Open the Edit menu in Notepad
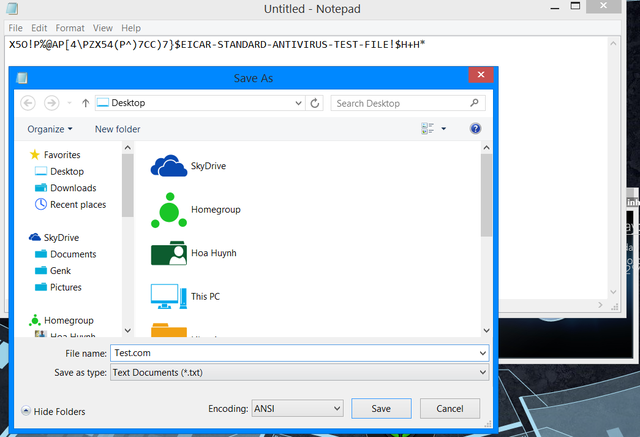The image size is (640, 437). point(39,28)
